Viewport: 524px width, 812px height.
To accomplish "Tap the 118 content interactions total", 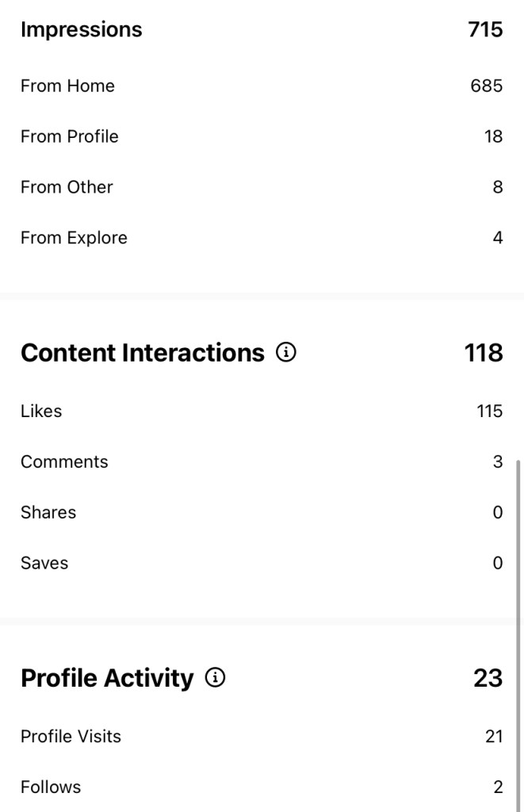I will 484,352.
